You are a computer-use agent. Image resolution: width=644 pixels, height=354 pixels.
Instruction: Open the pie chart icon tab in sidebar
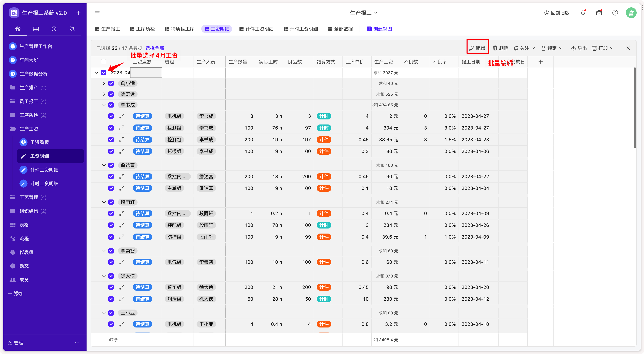tap(54, 29)
